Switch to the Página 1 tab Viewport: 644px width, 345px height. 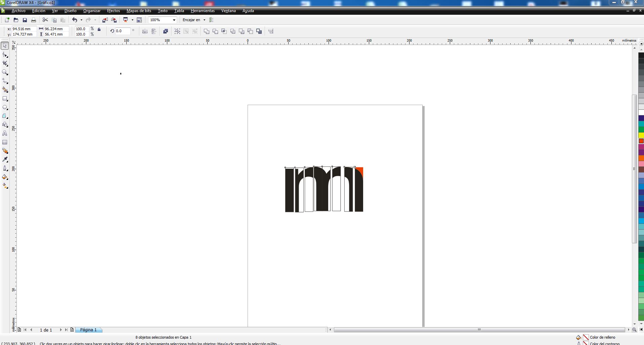coord(88,330)
